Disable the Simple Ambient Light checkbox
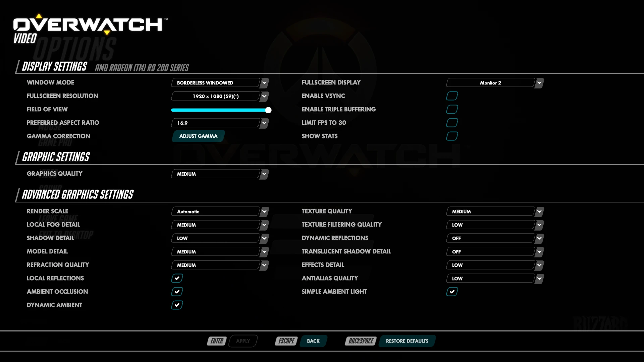The width and height of the screenshot is (644, 362). pyautogui.click(x=452, y=291)
